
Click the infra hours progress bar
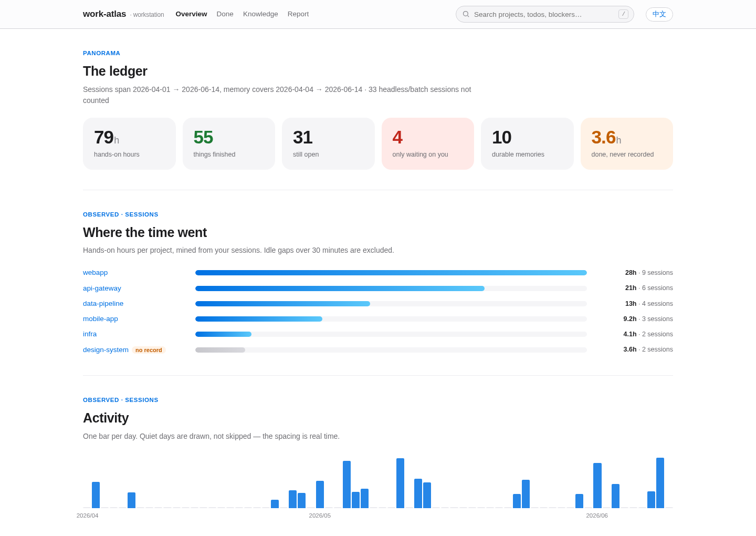tap(223, 334)
